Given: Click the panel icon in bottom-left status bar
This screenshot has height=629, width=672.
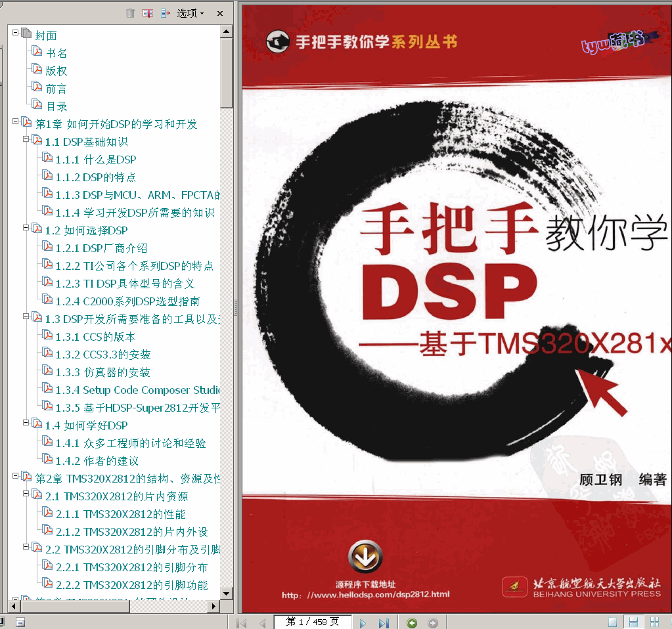Looking at the screenshot, I should coord(20,622).
